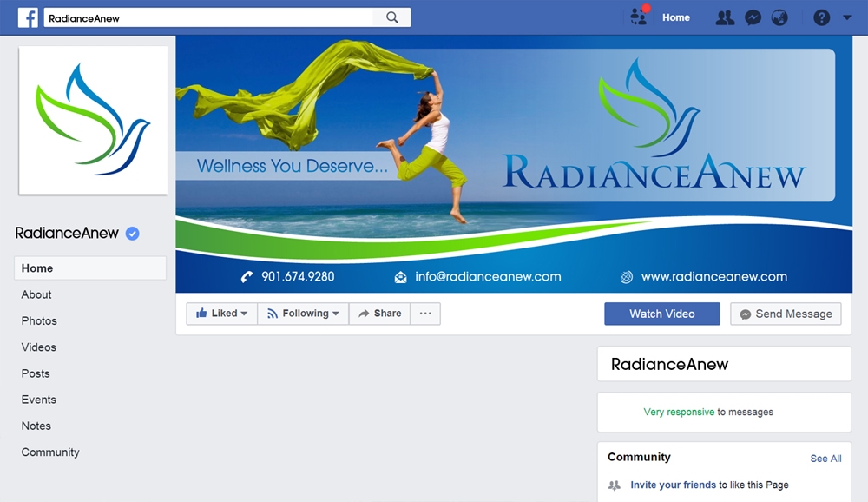Click the RadianceAnew title in right card

click(x=669, y=364)
